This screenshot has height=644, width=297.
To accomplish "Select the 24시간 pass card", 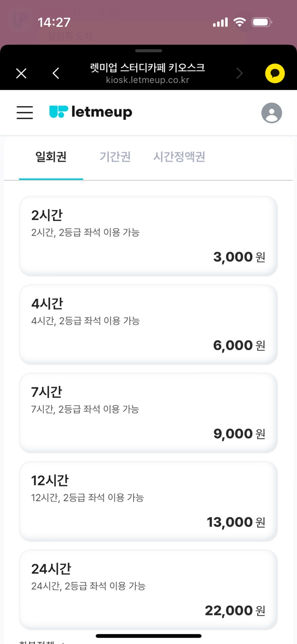I will pos(148,589).
